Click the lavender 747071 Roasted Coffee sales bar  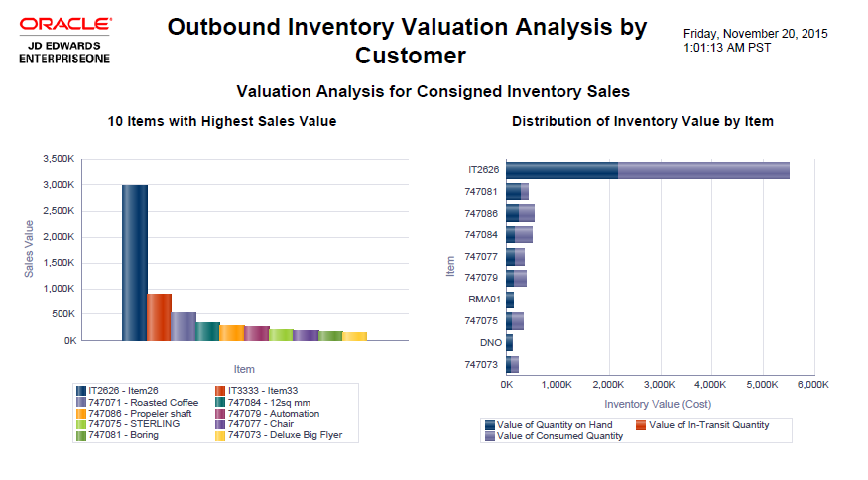[x=184, y=326]
